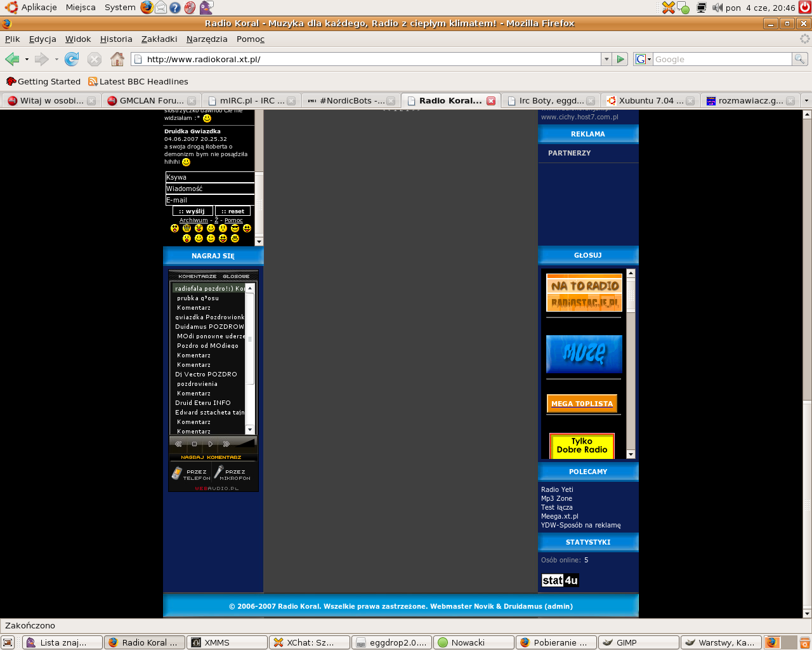Click in the Wiadomość input field
This screenshot has width=812, height=650.
210,189
